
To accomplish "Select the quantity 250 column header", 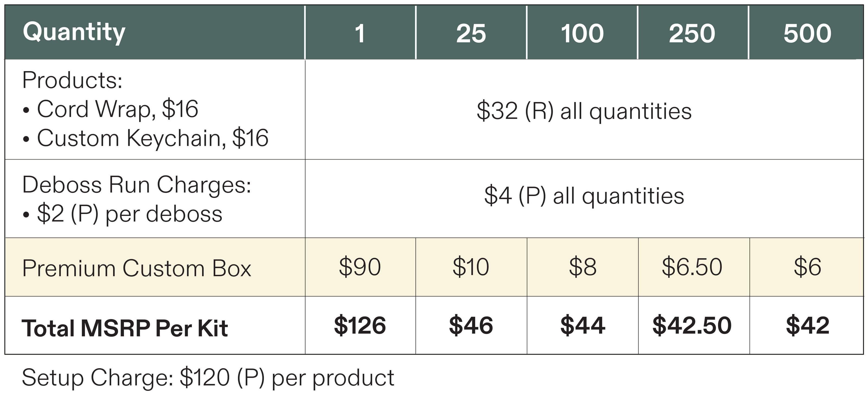I will 693,32.
